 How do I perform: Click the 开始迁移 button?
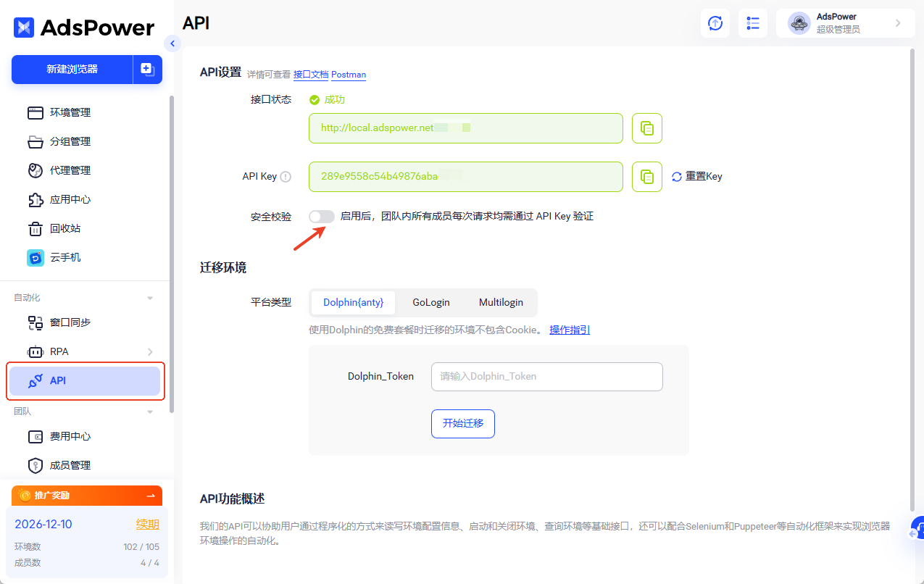click(x=462, y=424)
